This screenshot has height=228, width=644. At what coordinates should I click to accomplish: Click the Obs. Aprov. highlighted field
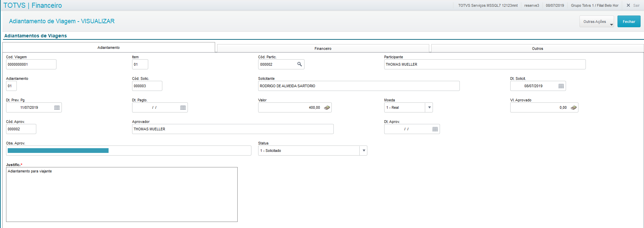(128, 151)
